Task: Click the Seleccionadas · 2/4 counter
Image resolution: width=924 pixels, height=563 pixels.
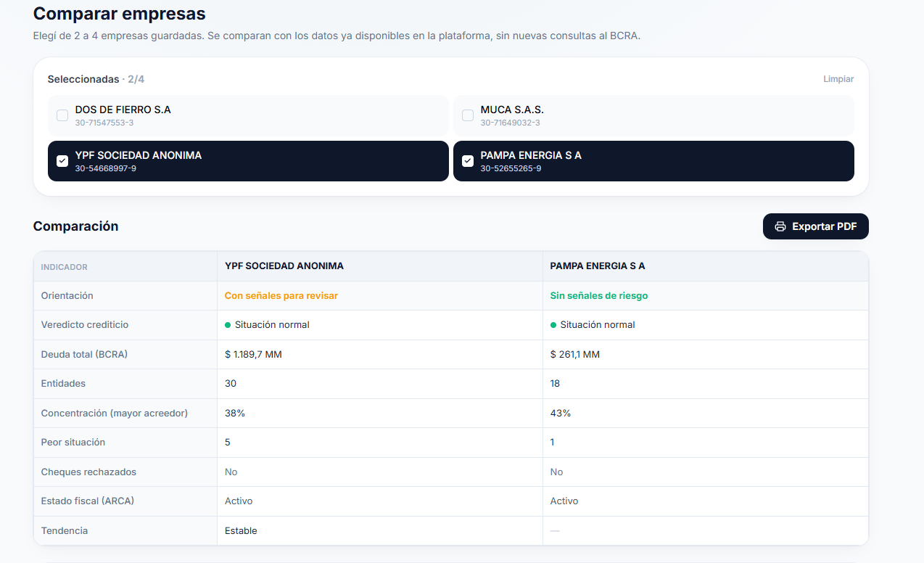Action: pyautogui.click(x=96, y=79)
